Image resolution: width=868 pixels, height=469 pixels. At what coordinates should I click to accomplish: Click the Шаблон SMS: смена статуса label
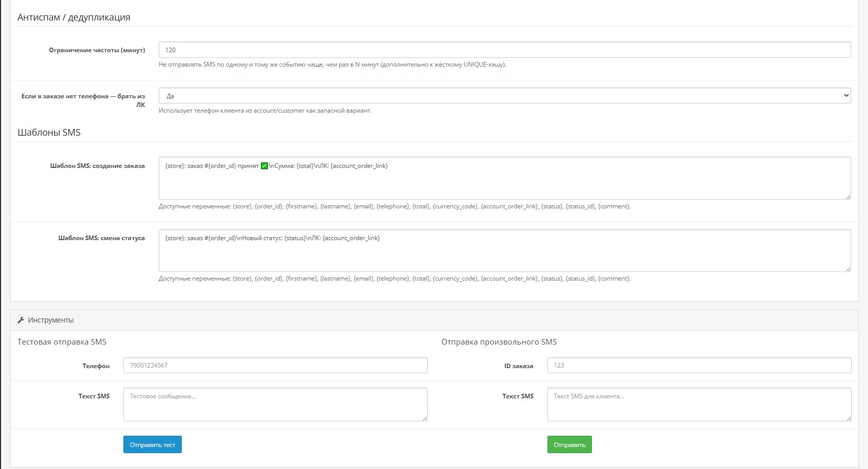click(x=101, y=238)
